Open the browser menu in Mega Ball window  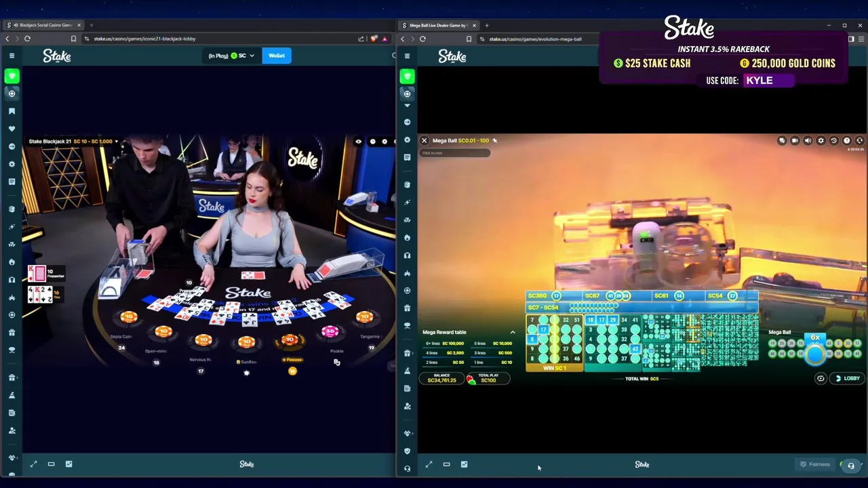click(x=862, y=39)
